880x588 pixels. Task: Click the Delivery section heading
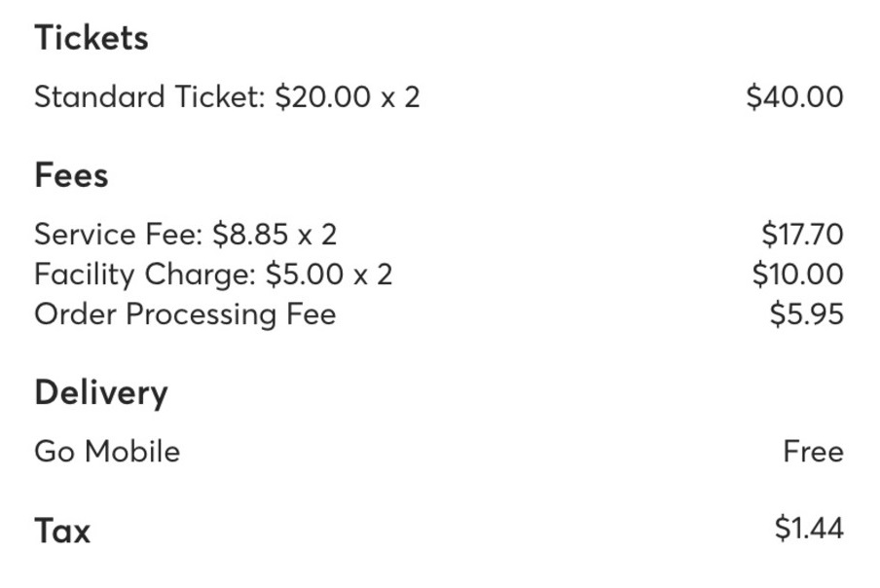pyautogui.click(x=101, y=393)
